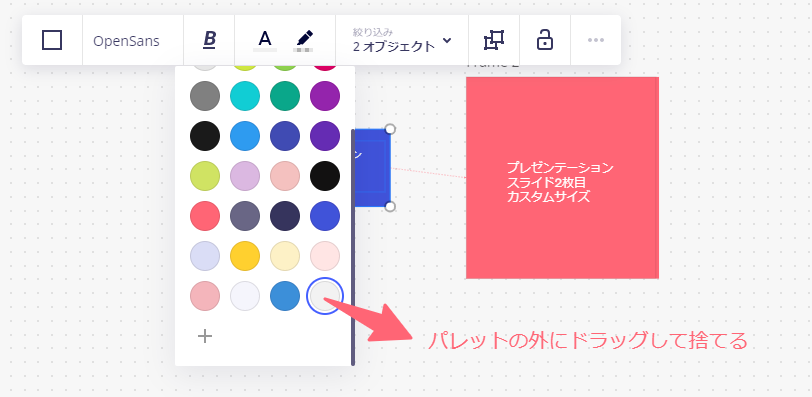This screenshot has width=812, height=397.
Task: Pick the rose pink custom swatch
Action: coord(205,296)
